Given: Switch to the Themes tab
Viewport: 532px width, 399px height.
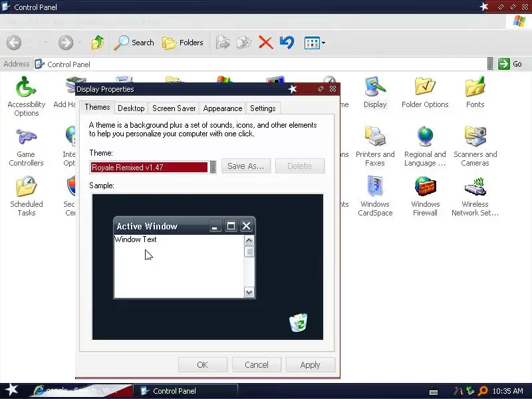Looking at the screenshot, I should 97,107.
